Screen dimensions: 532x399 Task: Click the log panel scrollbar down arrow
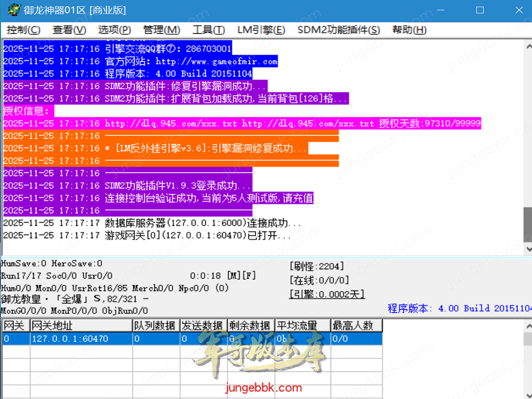527,250
